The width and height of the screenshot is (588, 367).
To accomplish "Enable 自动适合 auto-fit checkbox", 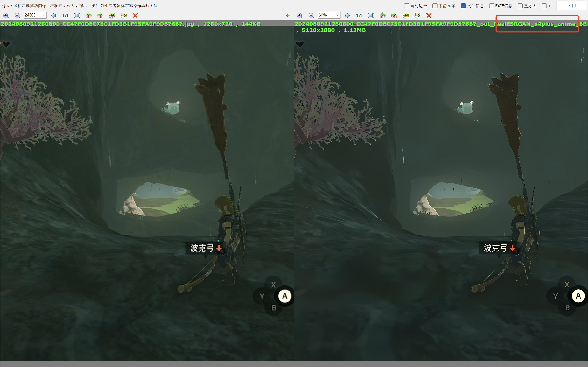I will point(407,6).
